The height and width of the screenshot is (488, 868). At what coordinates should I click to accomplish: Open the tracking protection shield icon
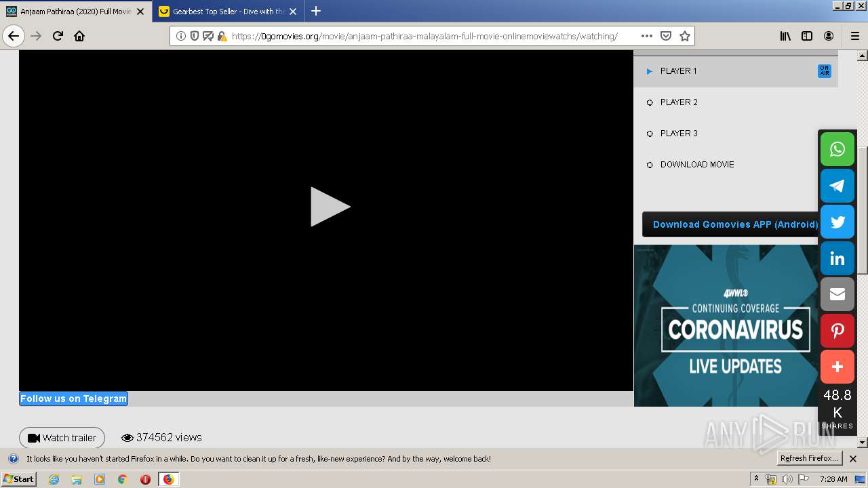195,36
